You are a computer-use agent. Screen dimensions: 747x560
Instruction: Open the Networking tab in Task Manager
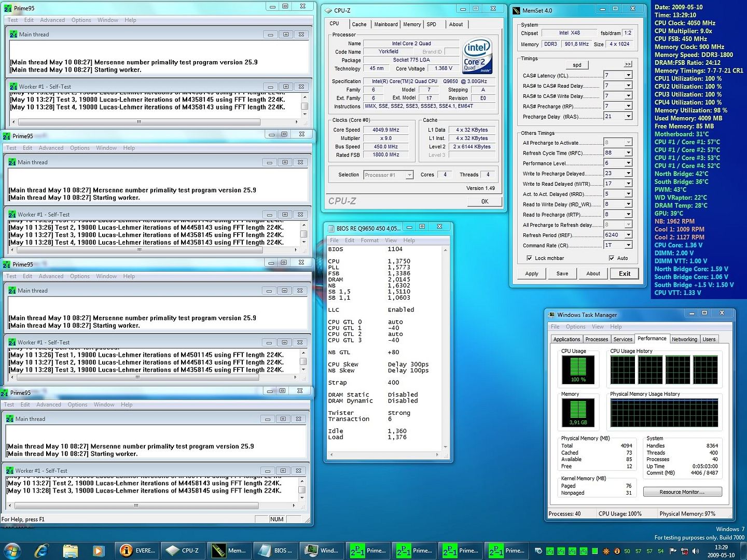(684, 339)
